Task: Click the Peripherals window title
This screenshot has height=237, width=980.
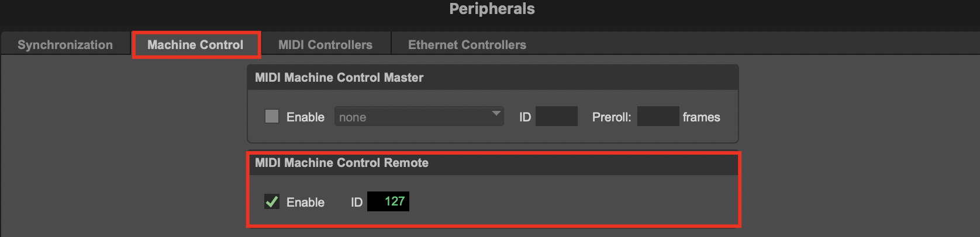Action: pos(492,9)
